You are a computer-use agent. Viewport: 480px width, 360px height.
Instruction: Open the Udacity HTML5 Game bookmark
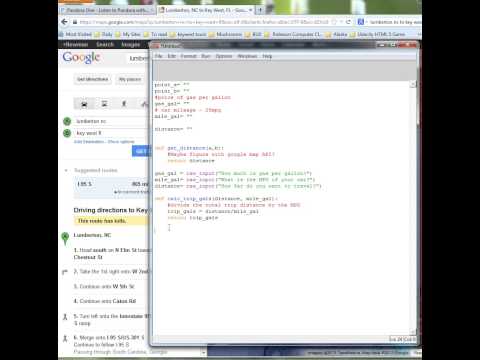tap(377, 34)
